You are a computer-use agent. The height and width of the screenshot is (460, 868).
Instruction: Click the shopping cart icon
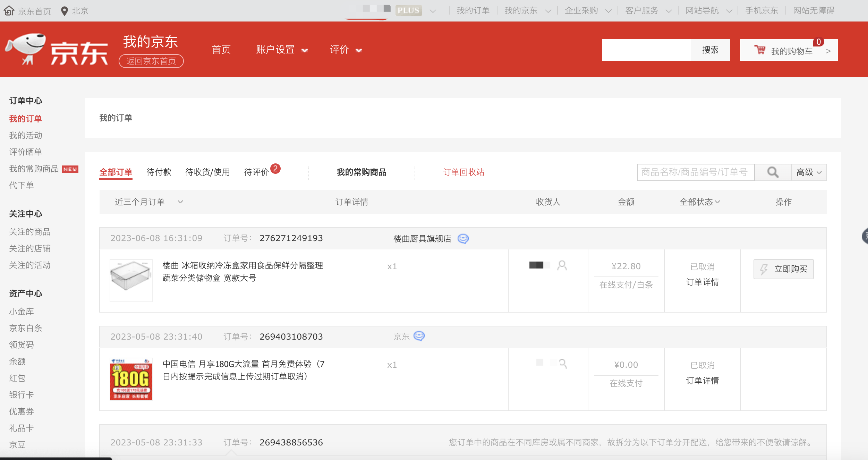(760, 50)
